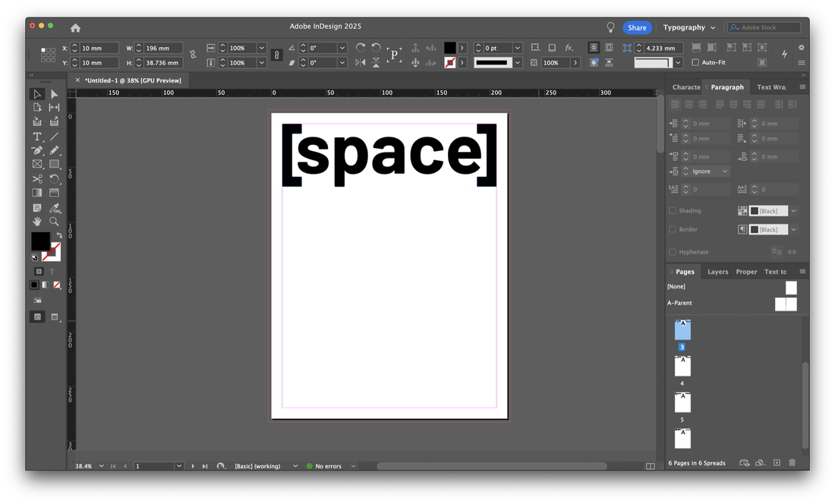Viewport: 835px width, 504px height.
Task: Select the Gradient Feather tool
Action: tap(55, 193)
